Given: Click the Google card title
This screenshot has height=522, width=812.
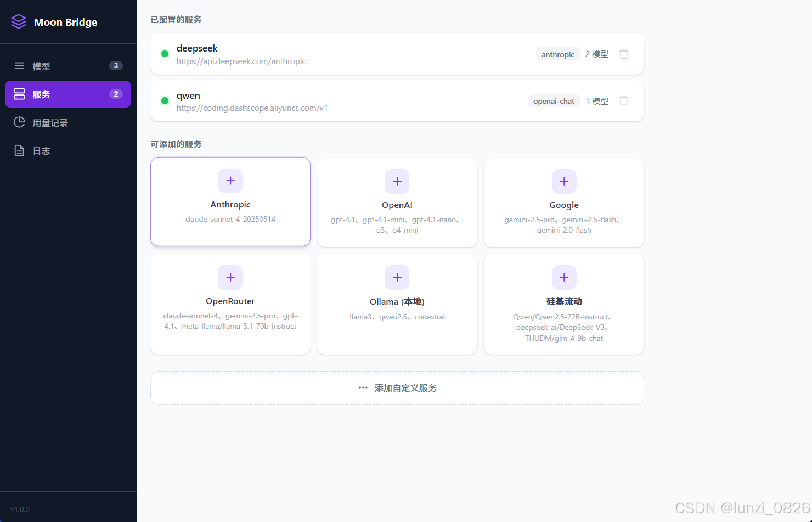Looking at the screenshot, I should (564, 205).
